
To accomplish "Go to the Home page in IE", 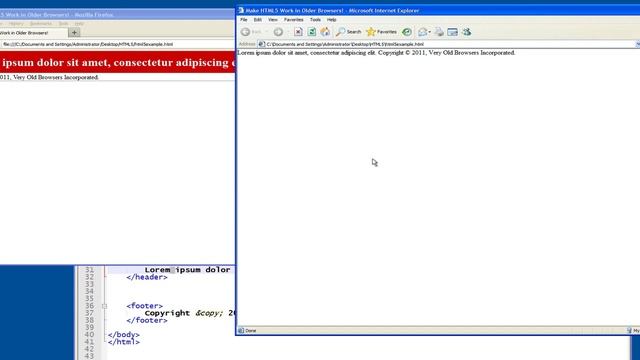I will 325,32.
